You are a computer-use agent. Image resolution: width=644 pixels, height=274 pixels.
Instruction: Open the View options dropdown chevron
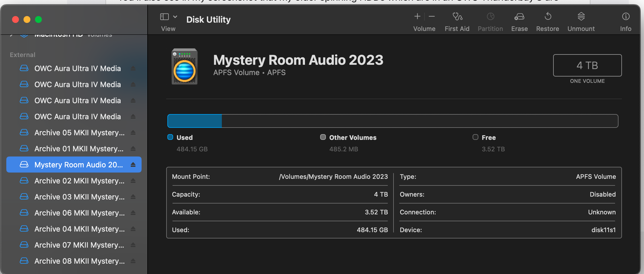coord(175,17)
